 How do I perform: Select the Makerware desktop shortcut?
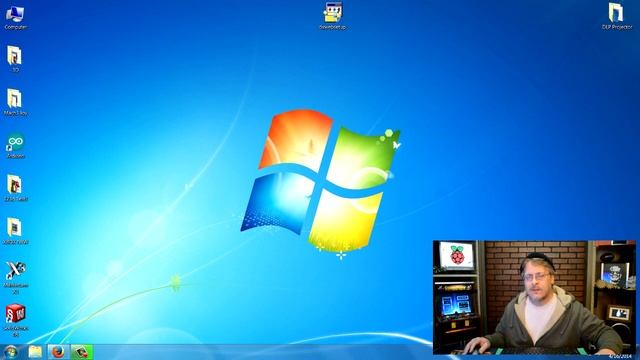16,278
